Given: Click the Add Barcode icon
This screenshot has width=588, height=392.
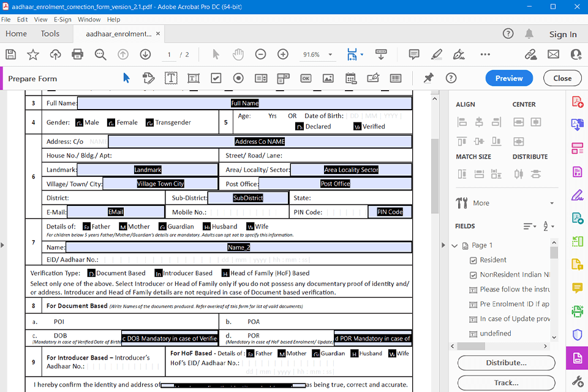Looking at the screenshot, I should (x=396, y=78).
